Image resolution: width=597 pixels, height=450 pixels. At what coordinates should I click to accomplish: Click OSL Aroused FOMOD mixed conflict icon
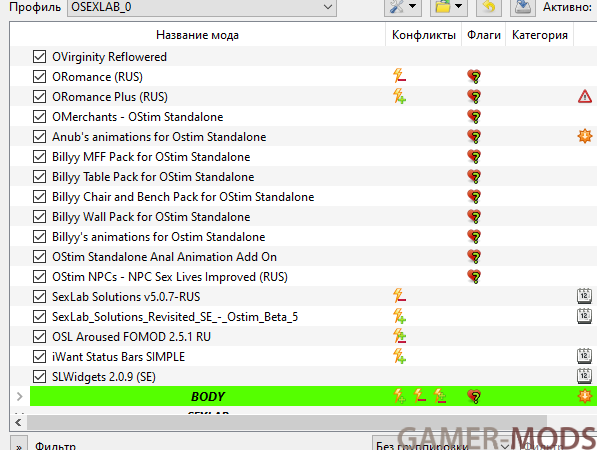click(399, 336)
